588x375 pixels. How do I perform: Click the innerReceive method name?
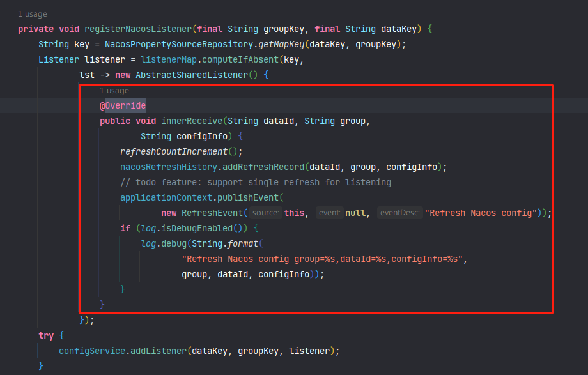[192, 121]
